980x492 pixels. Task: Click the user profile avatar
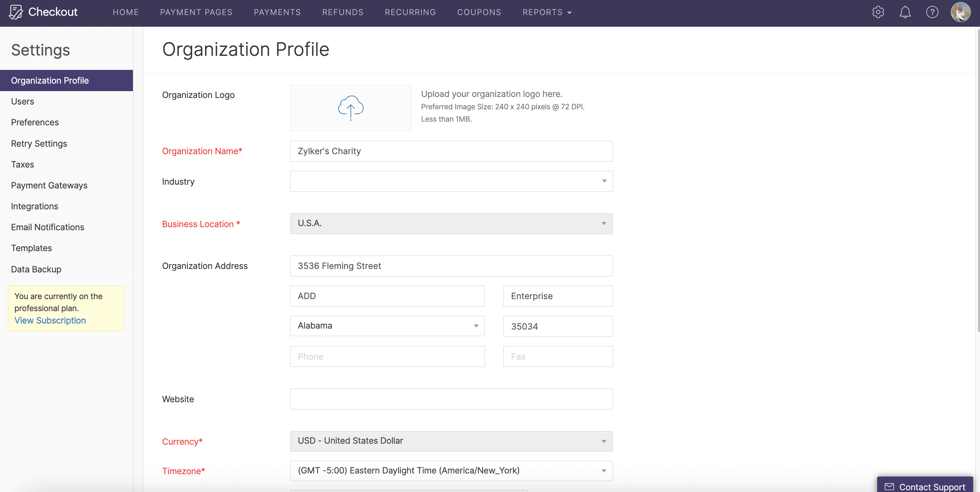click(x=960, y=12)
